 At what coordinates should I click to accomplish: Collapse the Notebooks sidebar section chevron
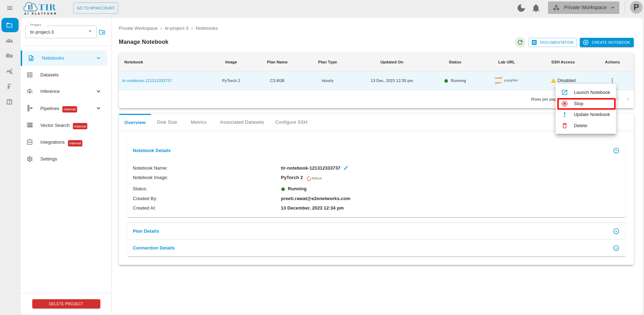click(x=99, y=58)
